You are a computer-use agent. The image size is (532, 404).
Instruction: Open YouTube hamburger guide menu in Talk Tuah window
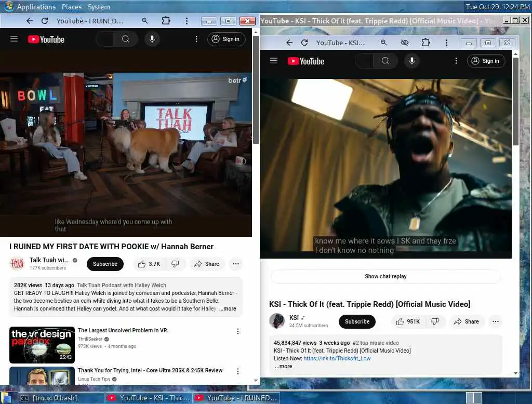click(14, 39)
